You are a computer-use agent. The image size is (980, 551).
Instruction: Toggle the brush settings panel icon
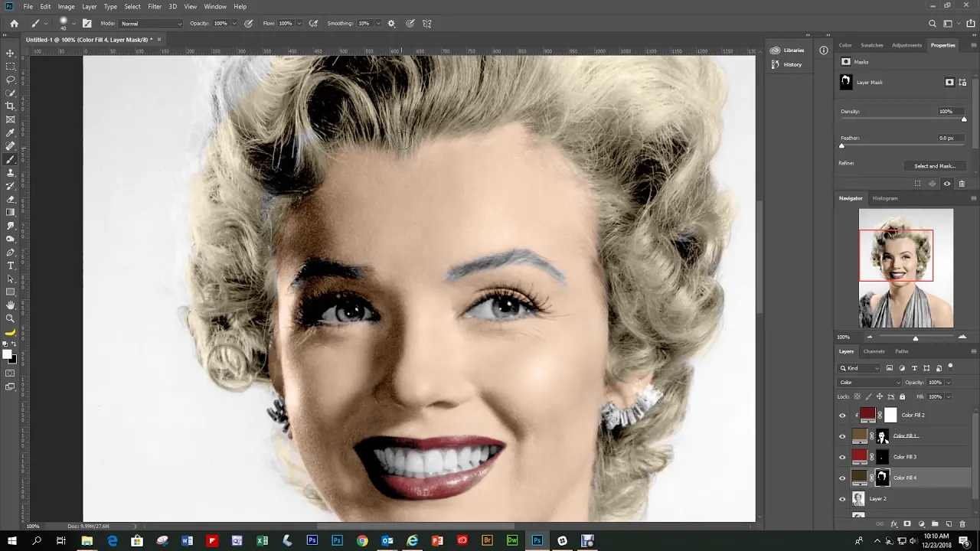87,24
